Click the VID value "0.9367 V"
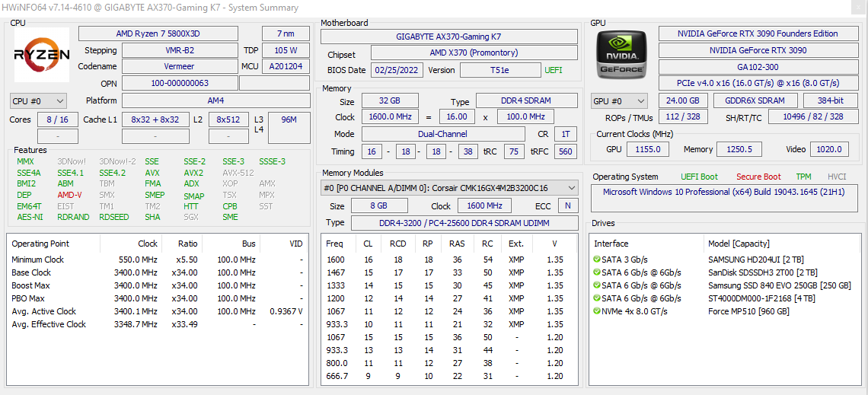The width and height of the screenshot is (868, 395). (286, 311)
